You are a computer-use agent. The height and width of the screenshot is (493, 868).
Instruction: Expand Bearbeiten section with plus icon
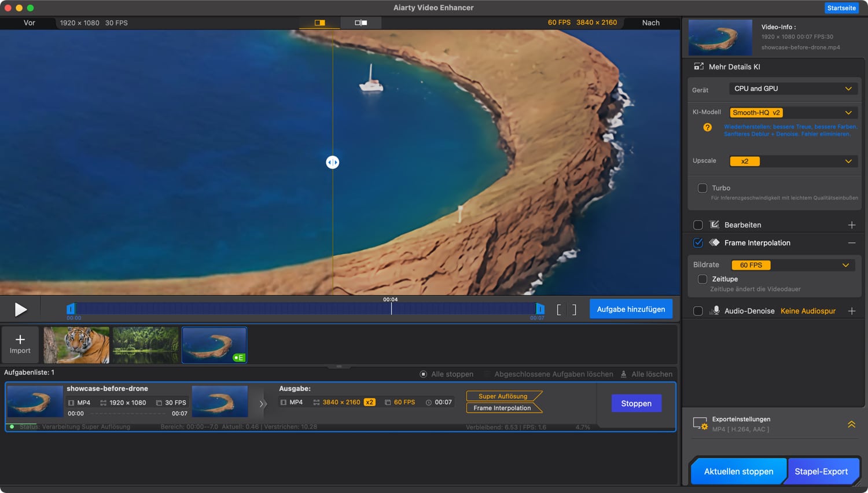click(851, 225)
